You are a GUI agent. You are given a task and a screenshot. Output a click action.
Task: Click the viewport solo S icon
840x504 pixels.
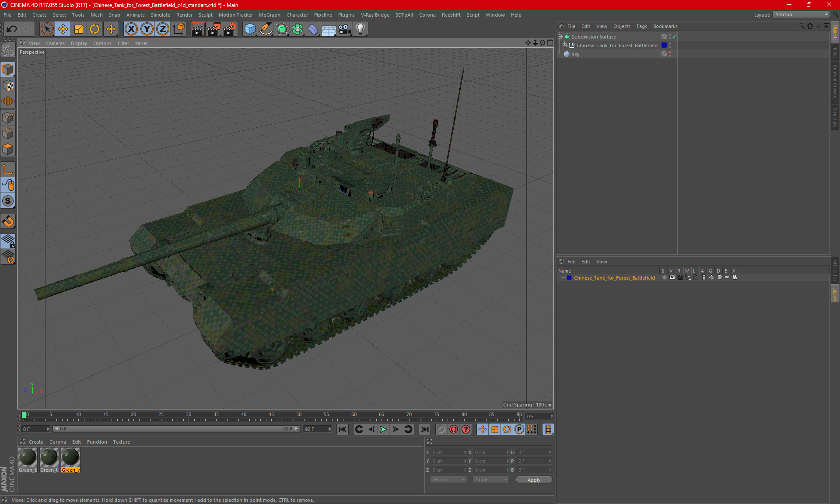point(8,201)
